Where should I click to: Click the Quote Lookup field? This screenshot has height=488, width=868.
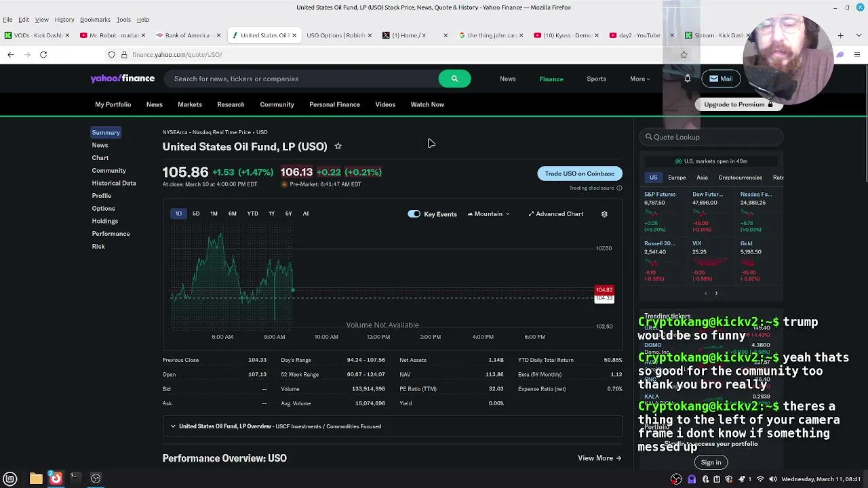click(711, 137)
